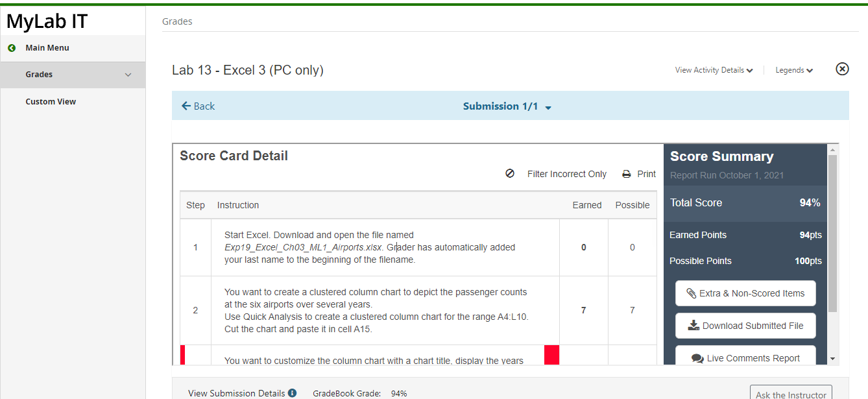Click the GradeBook Grade 94% text
Image resolution: width=868 pixels, height=399 pixels.
pos(360,393)
